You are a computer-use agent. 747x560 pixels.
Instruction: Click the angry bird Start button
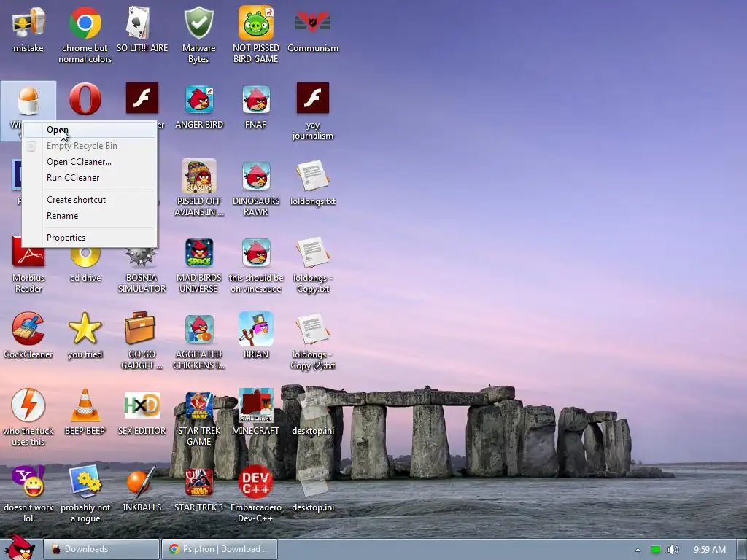tap(20, 547)
